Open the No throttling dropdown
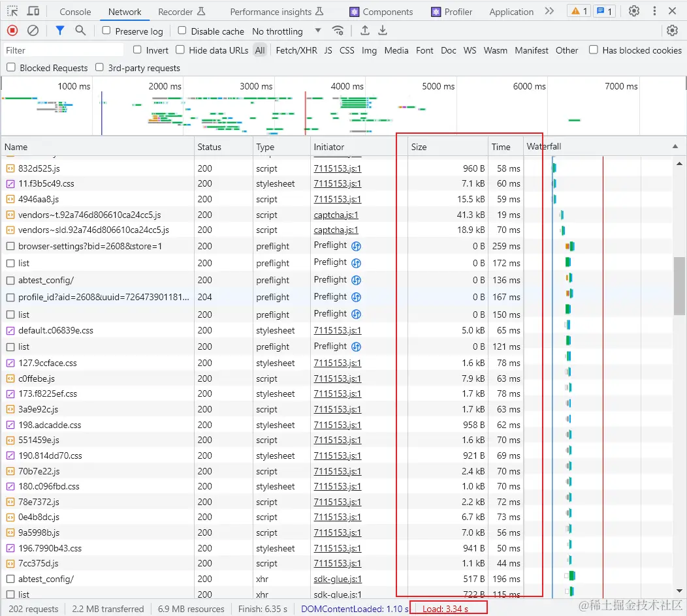Viewport: 687px width, 616px height. click(x=287, y=31)
